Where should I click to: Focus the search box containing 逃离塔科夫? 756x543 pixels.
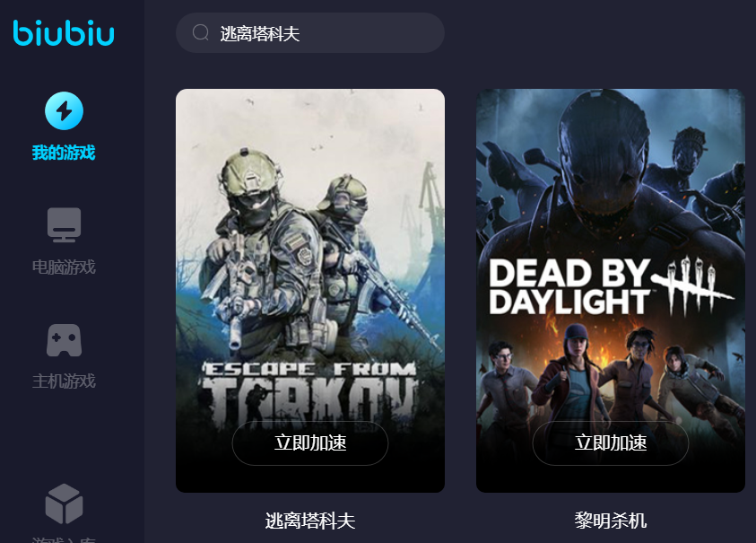310,33
